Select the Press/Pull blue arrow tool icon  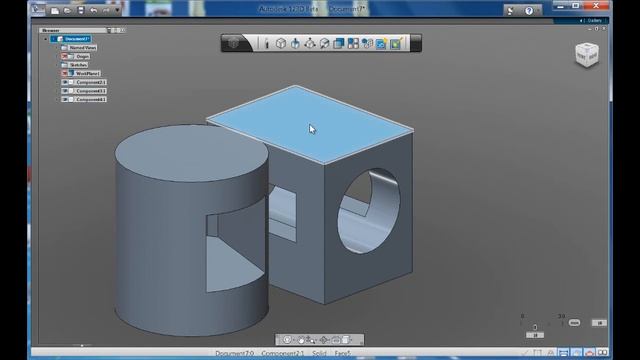pos(295,43)
